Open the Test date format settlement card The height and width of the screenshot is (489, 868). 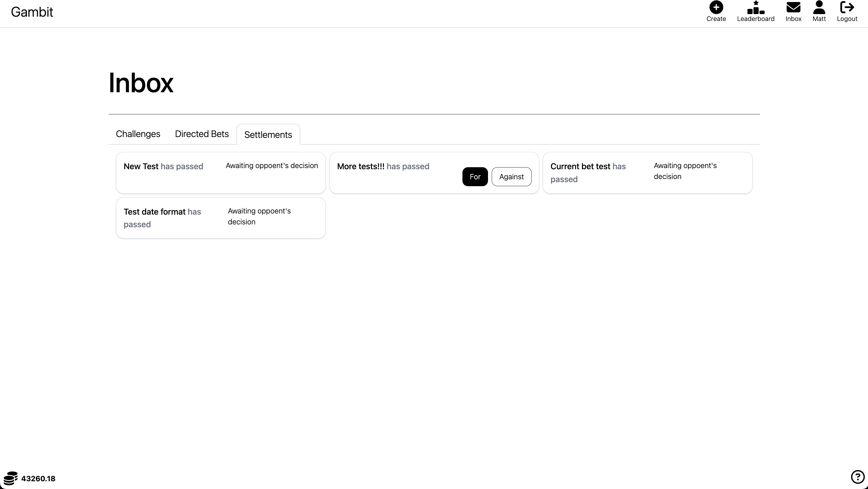point(220,217)
